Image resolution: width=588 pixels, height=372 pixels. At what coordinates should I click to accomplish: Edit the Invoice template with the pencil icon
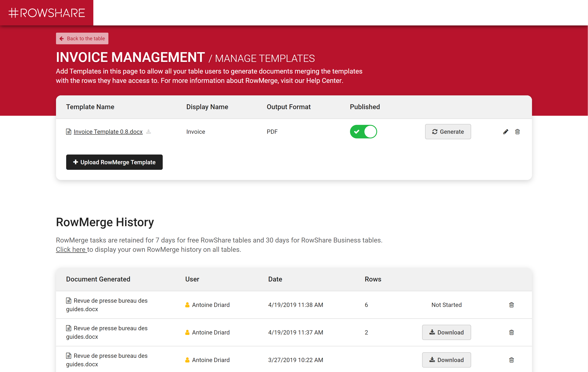click(506, 132)
